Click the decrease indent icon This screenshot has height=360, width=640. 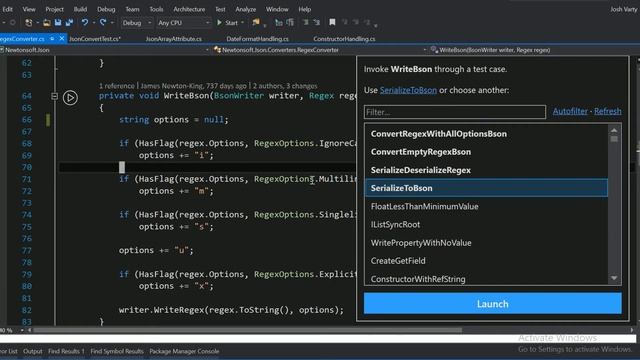[305, 23]
